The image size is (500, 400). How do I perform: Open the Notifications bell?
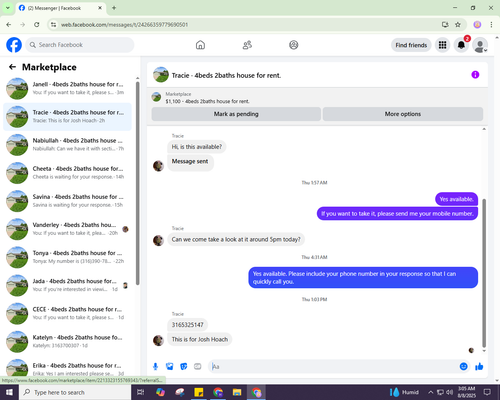(461, 45)
